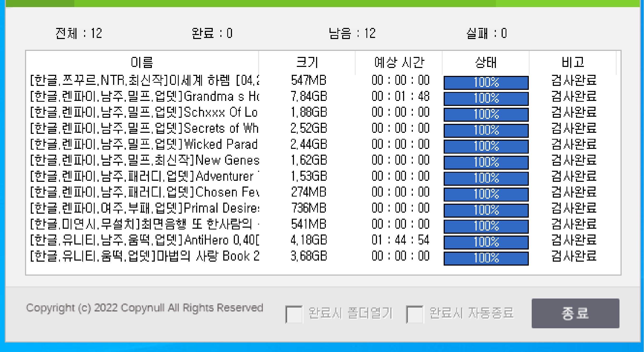Check the 완료시 폴더열기 checkbox
The height and width of the screenshot is (352, 644).
[x=294, y=314]
